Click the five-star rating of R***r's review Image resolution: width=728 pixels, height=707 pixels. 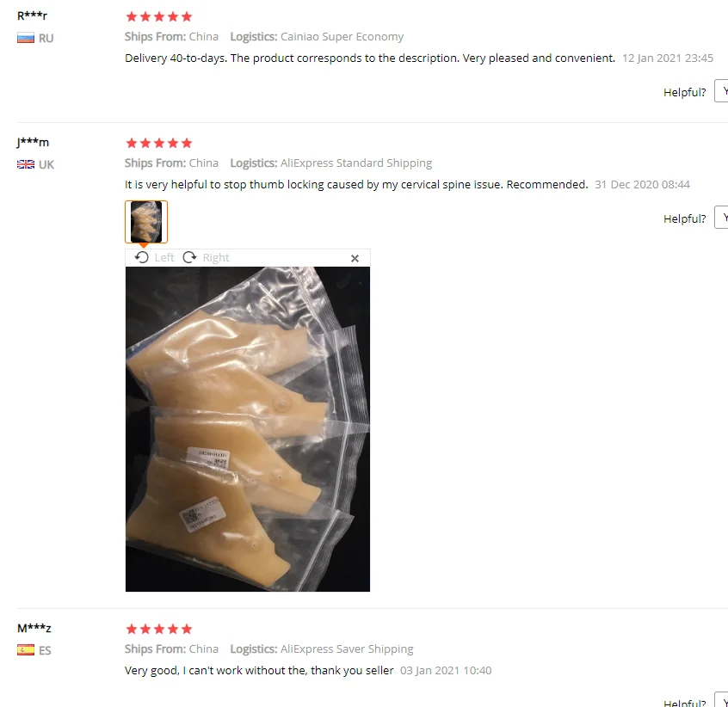[x=159, y=17]
